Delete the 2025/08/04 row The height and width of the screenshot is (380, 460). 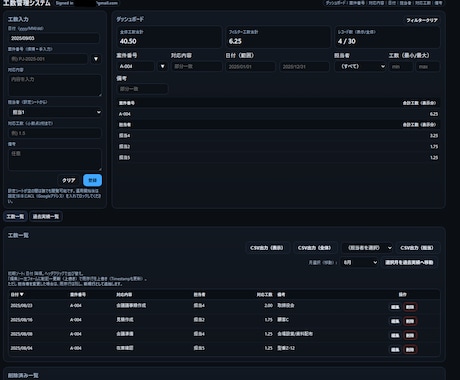click(x=410, y=349)
